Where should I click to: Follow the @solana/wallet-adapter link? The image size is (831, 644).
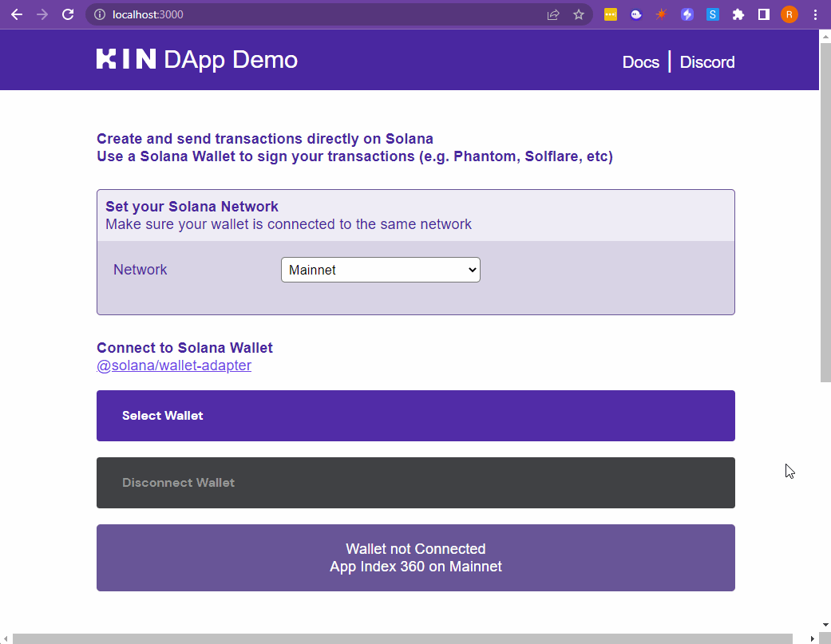click(x=174, y=365)
